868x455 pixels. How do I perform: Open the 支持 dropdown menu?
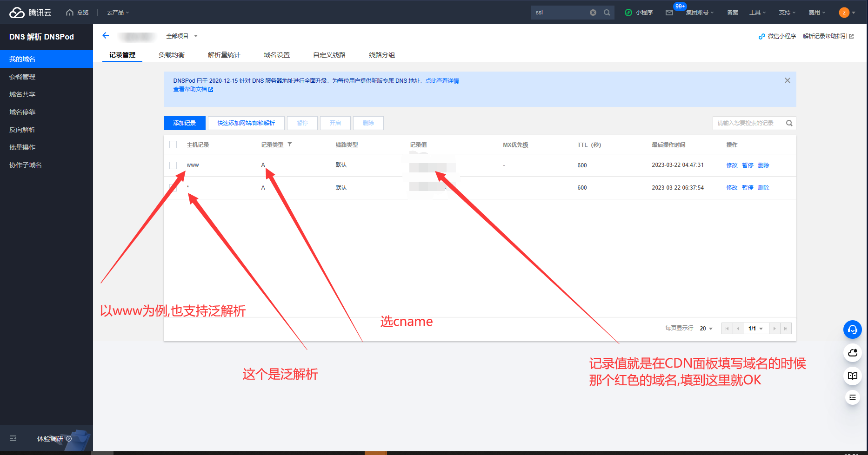(x=787, y=13)
